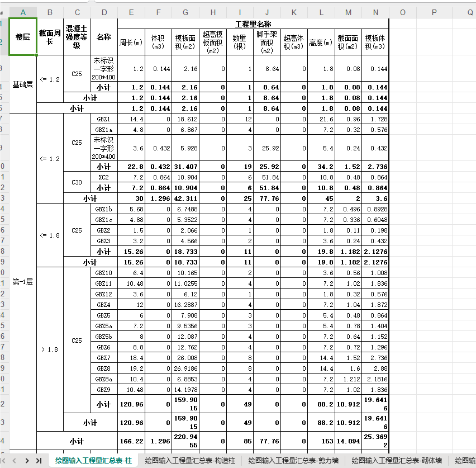The image size is (476, 468).
Task: Choose column N header
Action: pyautogui.click(x=375, y=12)
